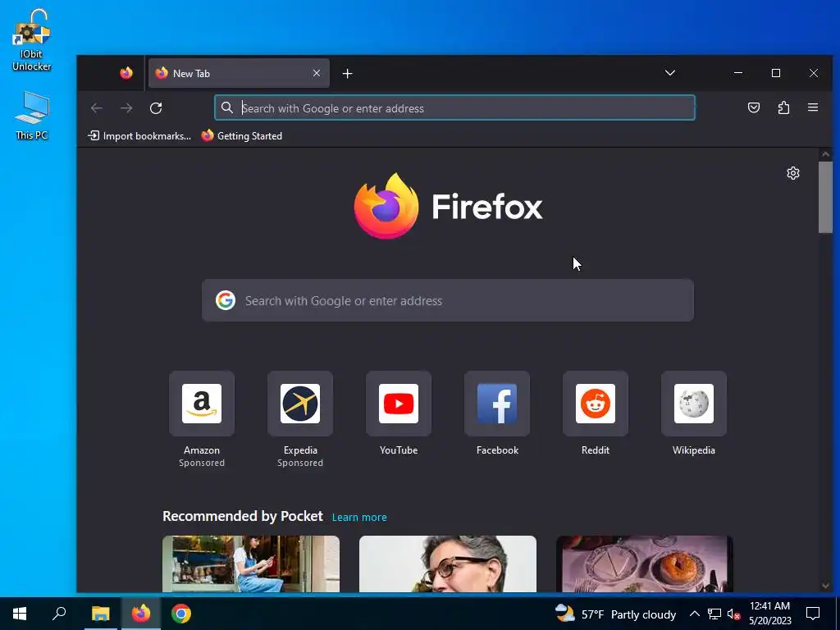Open Getting Started bookmark
This screenshot has height=630, width=840.
242,136
